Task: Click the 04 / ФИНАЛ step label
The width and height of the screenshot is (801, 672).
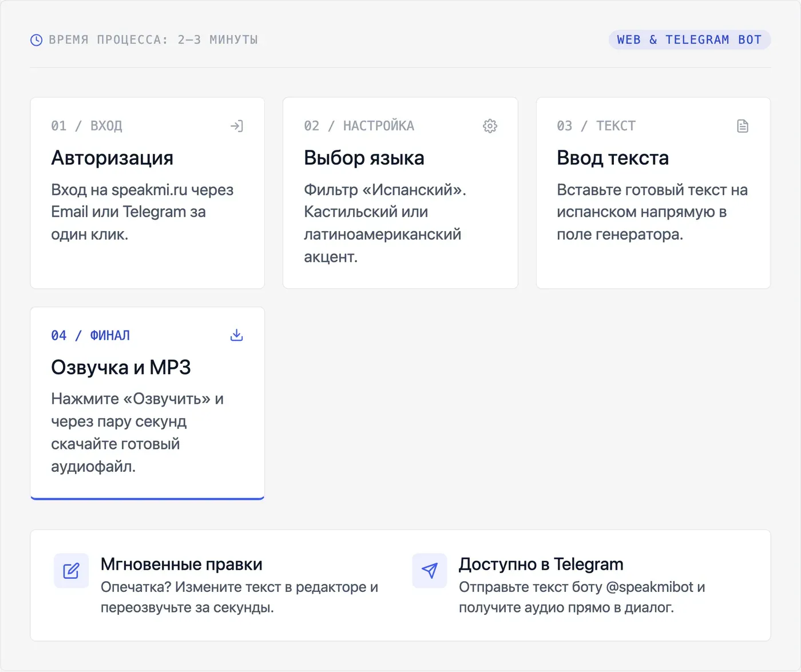Action: (90, 335)
